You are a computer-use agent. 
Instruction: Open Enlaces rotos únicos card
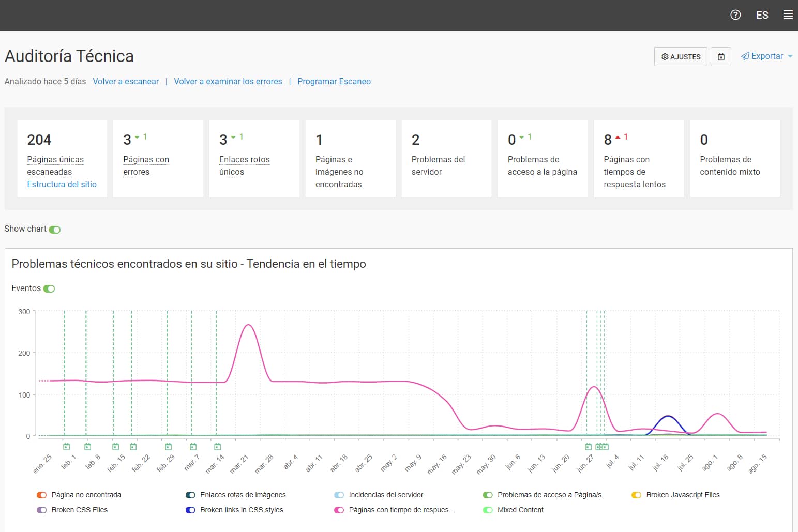point(254,159)
